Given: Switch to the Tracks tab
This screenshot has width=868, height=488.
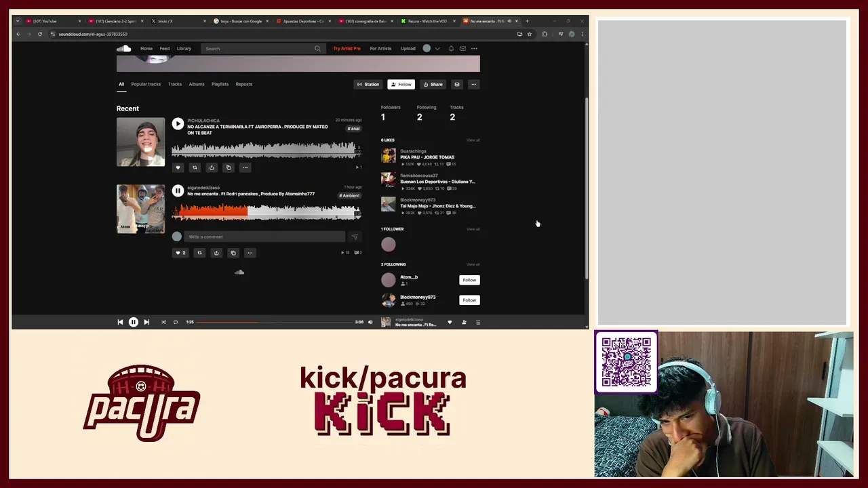Looking at the screenshot, I should tap(175, 84).
